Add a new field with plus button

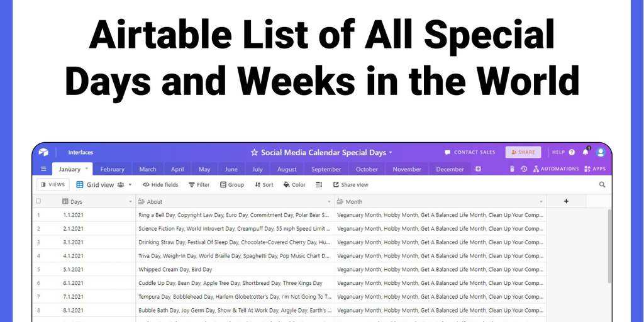[x=566, y=201]
